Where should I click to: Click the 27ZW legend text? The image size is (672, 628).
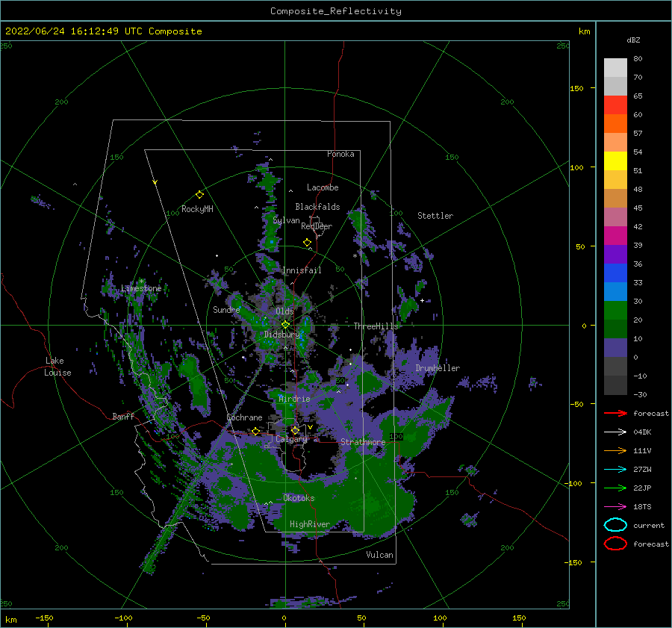[642, 470]
